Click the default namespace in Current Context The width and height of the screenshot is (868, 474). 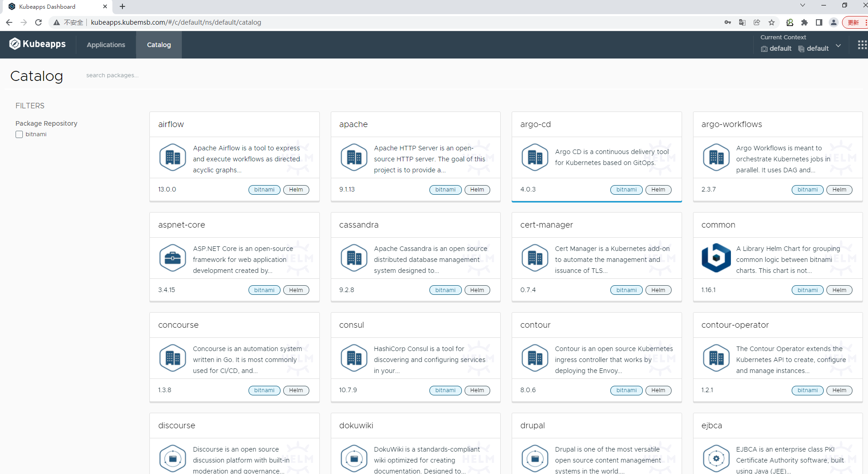click(x=813, y=48)
